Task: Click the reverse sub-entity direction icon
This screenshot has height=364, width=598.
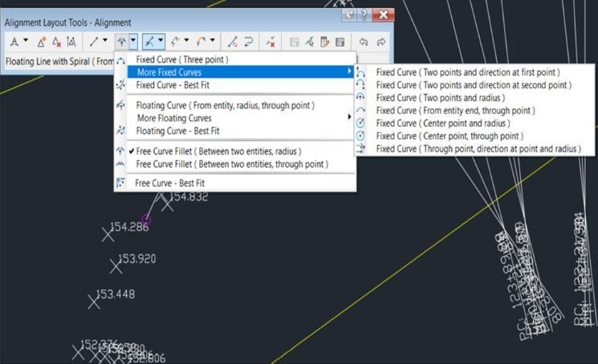Action: tap(249, 42)
